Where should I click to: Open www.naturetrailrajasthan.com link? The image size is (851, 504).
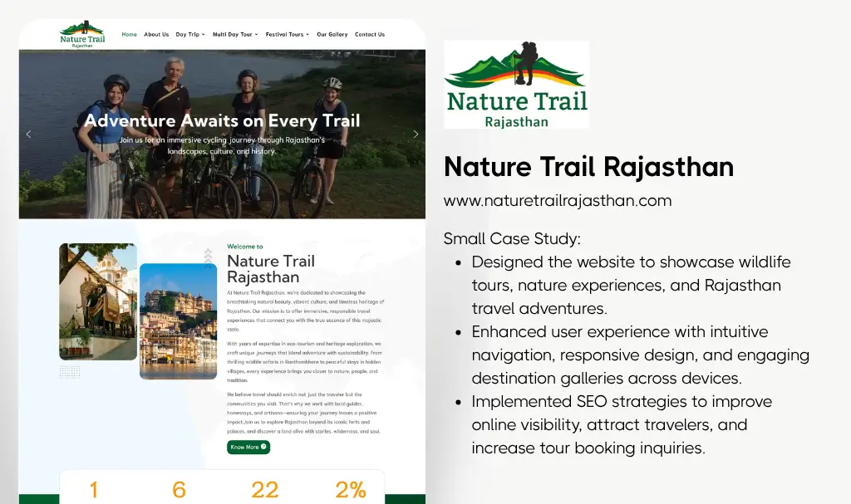click(x=558, y=201)
